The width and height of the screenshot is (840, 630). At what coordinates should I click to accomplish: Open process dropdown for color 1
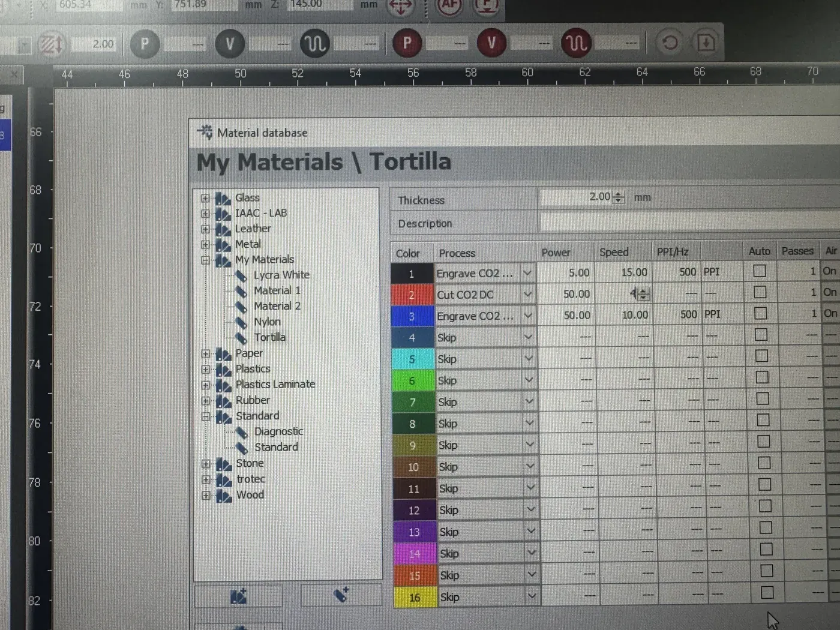tap(527, 273)
